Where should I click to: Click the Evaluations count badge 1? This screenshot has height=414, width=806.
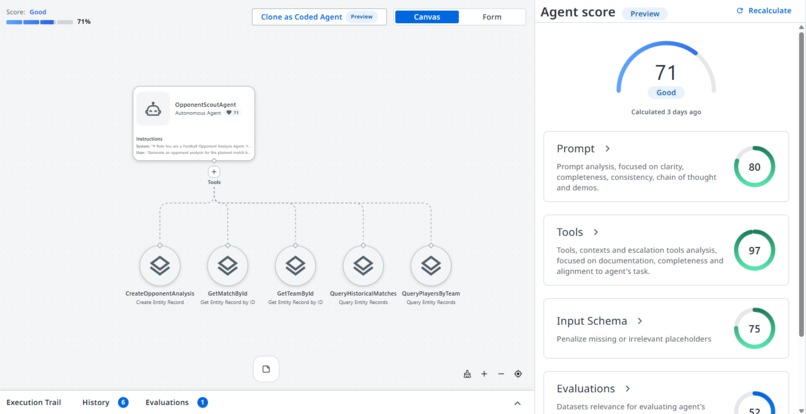pos(203,403)
